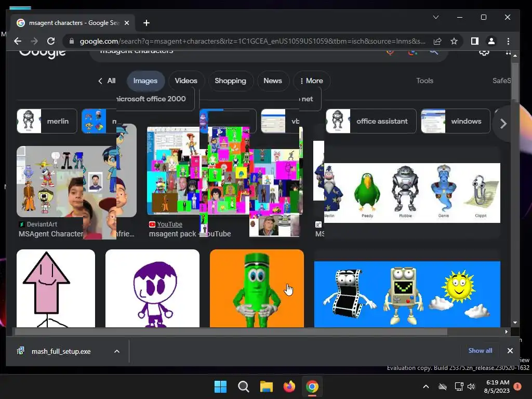Screen dimensions: 532x399
Task: Click the blue search magnifier button
Action: [434, 52]
